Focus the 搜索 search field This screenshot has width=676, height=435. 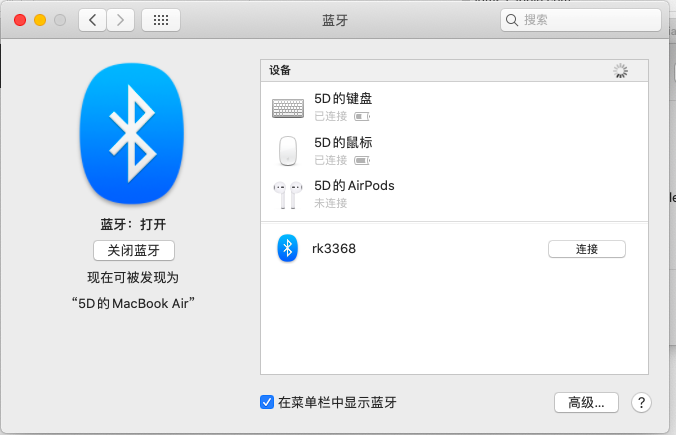click(581, 20)
